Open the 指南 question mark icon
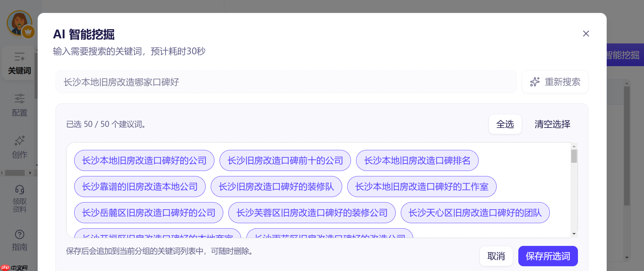 tap(20, 234)
